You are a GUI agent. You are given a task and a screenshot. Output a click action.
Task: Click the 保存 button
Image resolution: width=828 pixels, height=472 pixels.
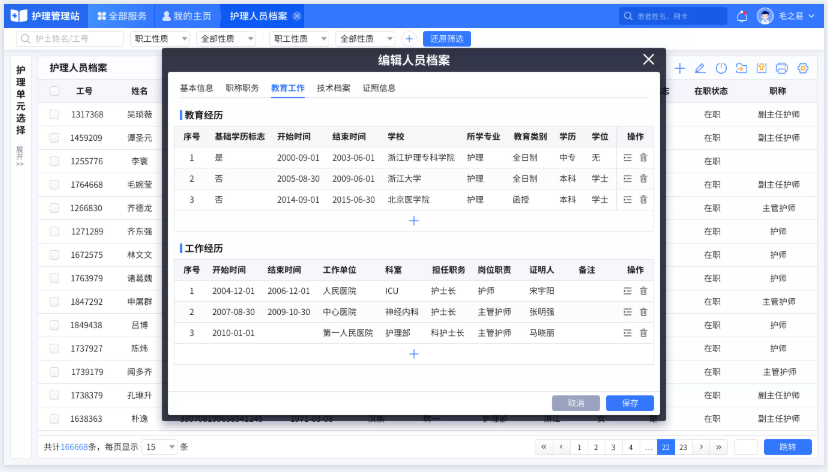(x=630, y=403)
